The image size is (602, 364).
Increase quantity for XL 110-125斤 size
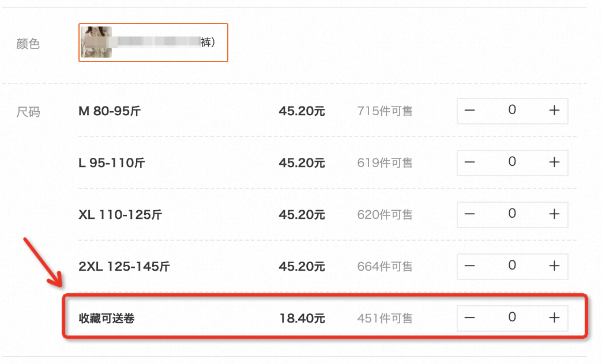[x=554, y=214]
